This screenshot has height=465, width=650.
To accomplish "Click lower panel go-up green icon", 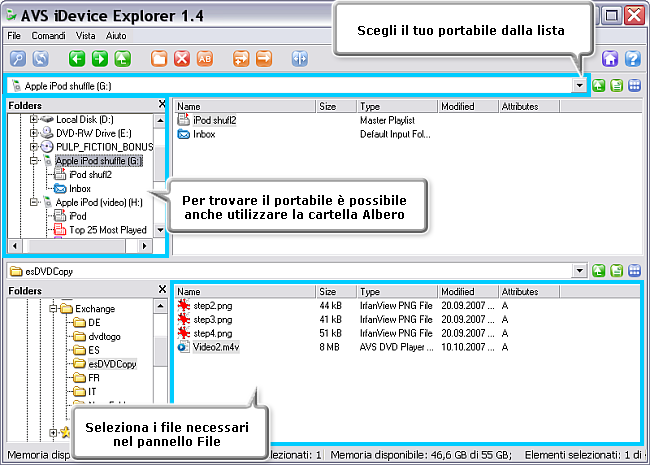I will pos(598,271).
